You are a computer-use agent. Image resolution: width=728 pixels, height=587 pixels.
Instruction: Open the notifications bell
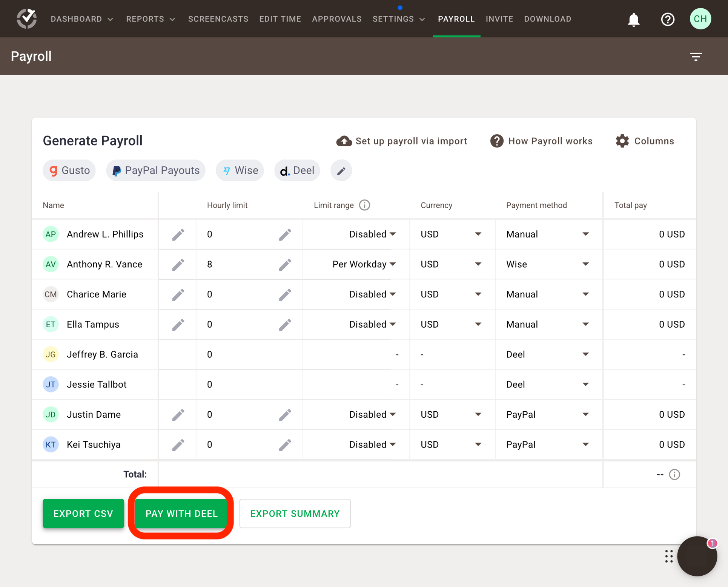[633, 19]
